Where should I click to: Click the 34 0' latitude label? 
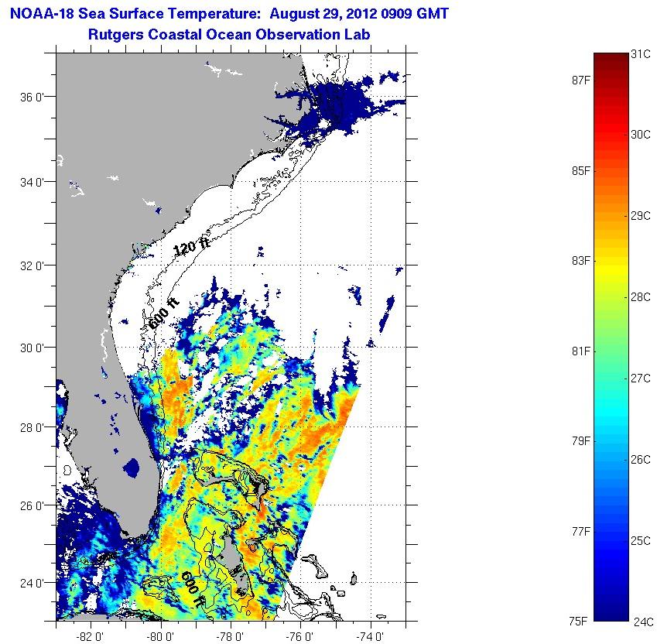(32, 183)
